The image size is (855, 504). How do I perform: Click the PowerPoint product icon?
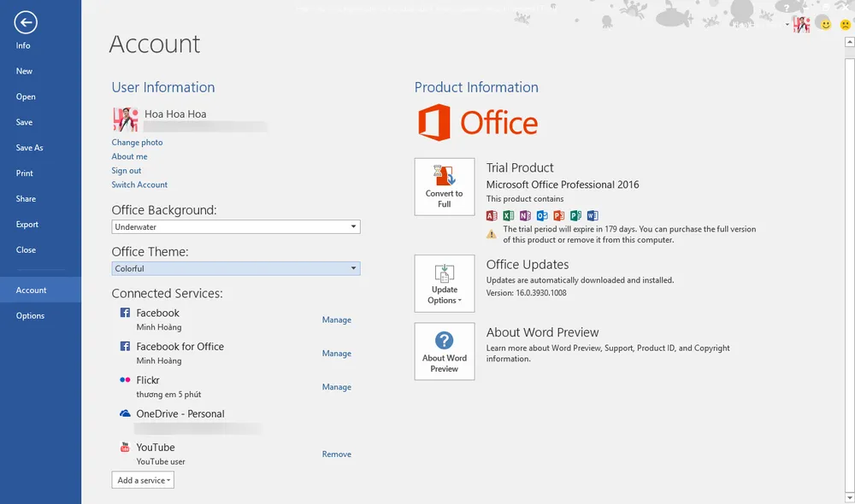558,215
